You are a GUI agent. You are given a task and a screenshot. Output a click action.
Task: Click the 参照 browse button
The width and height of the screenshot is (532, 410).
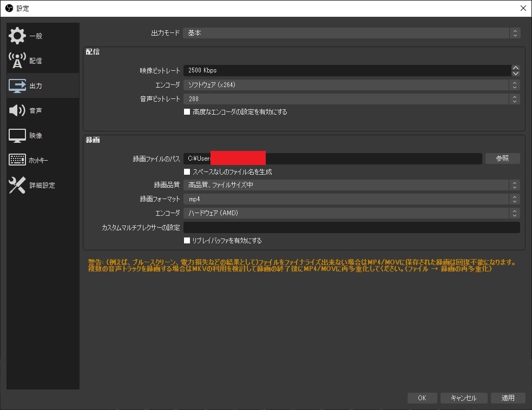pos(502,158)
